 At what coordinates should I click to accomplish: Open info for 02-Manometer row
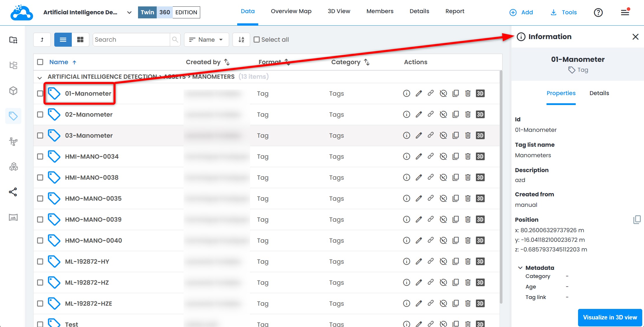point(406,114)
